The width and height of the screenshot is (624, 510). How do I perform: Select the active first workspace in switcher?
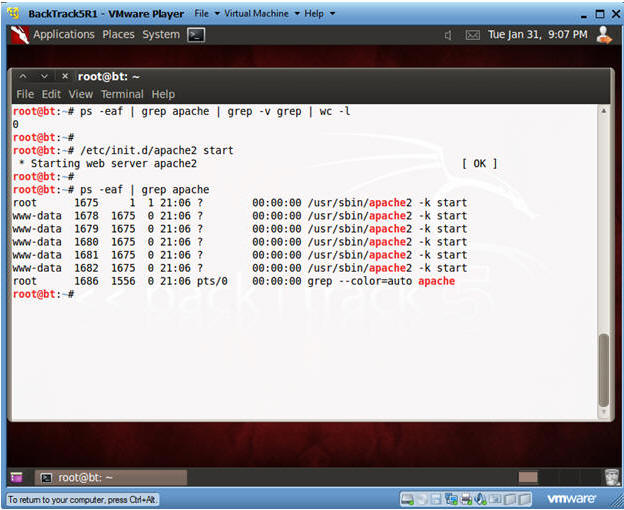(528, 477)
